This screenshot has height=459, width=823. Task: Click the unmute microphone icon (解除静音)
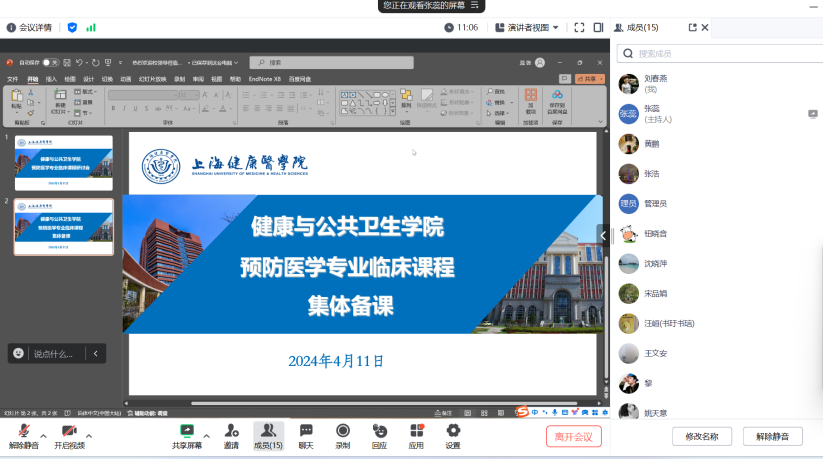[23, 431]
